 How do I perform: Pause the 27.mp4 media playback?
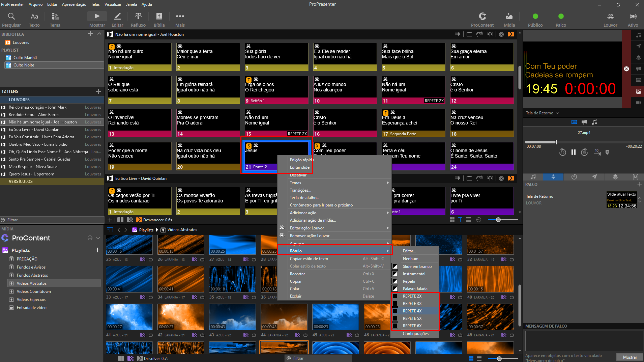(573, 152)
